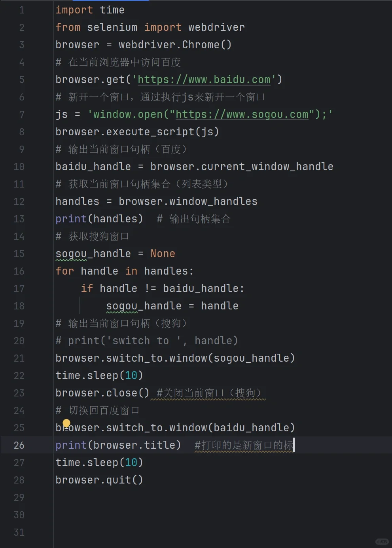The image size is (392, 548).
Task: Click commented 'print('switch to ', handle)' line
Action: (147, 341)
